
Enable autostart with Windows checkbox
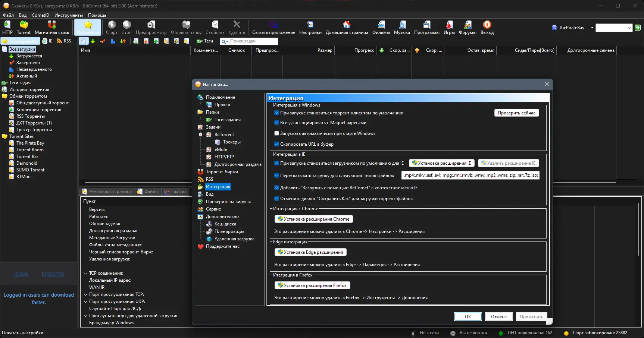click(x=276, y=133)
